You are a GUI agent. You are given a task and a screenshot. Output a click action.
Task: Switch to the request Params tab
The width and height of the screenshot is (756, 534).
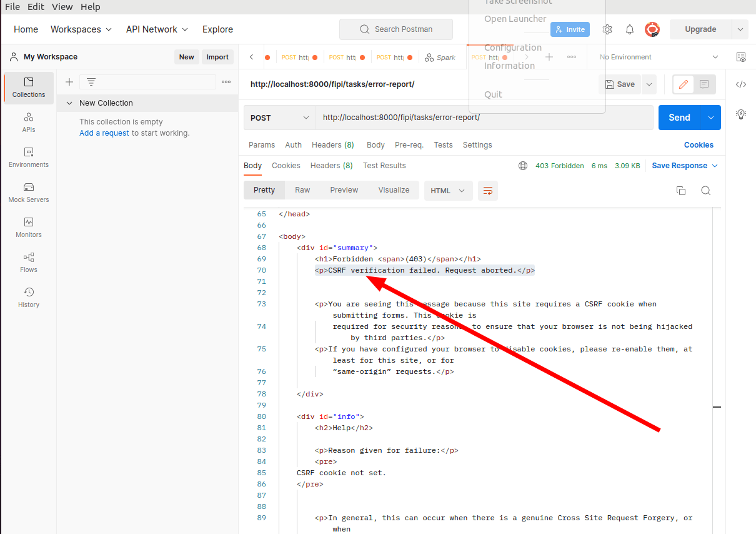262,145
